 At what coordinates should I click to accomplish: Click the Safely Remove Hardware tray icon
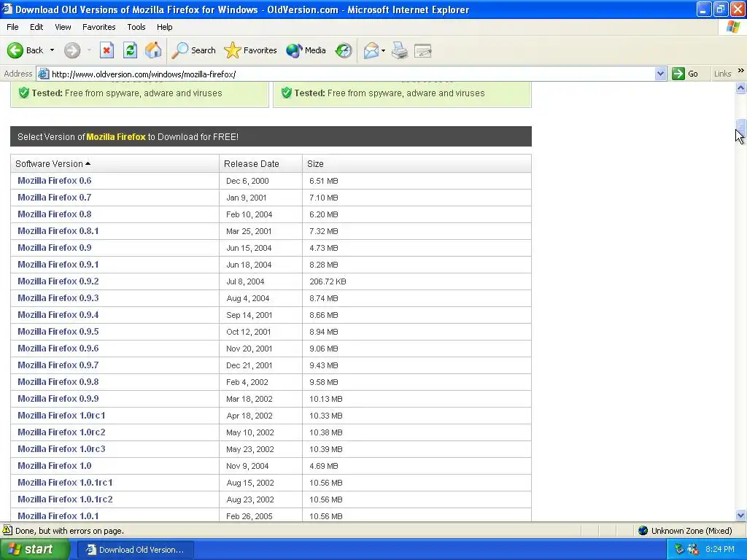[680, 549]
